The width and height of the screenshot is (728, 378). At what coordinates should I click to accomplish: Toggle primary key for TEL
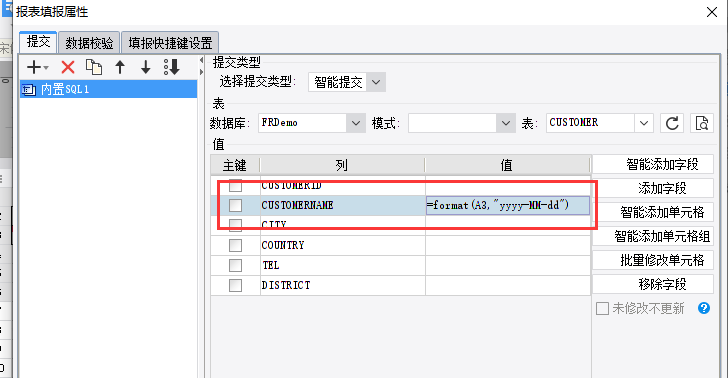click(x=235, y=265)
